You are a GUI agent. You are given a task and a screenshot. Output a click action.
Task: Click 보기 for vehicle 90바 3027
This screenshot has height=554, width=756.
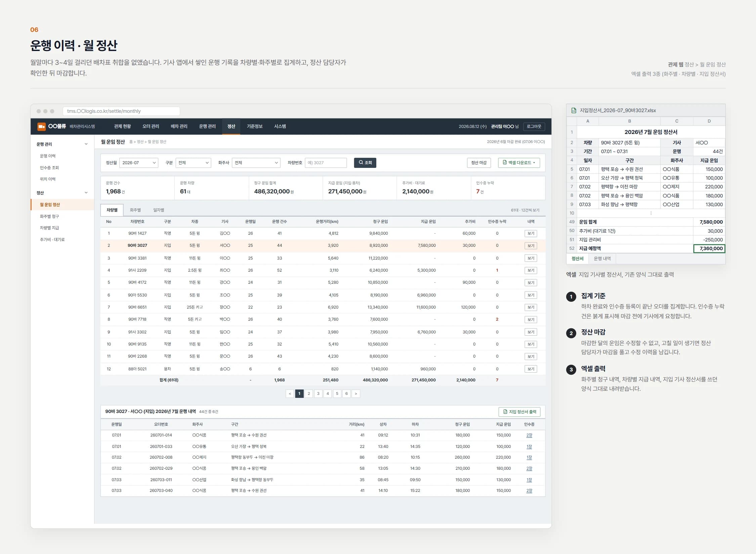point(531,246)
